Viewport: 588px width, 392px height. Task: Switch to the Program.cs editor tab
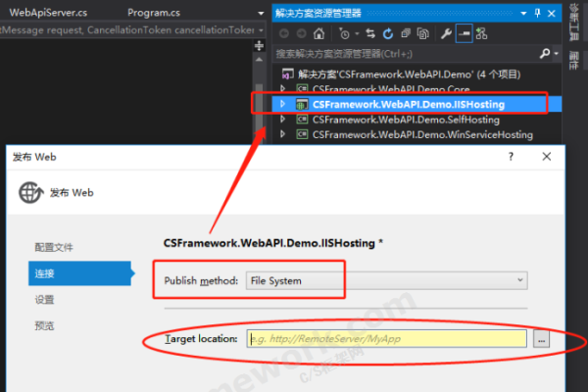(154, 13)
